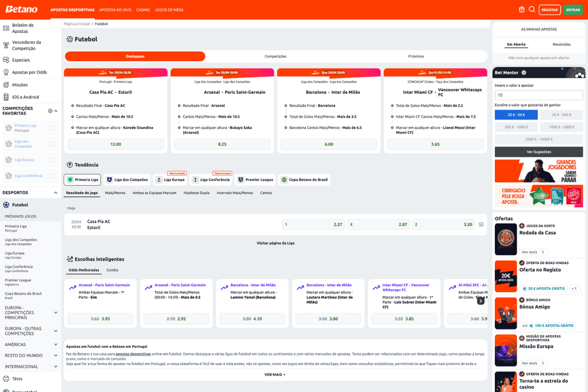
Task: Tick Liga dos Campeões favourite checkbox
Action: tap(51, 144)
